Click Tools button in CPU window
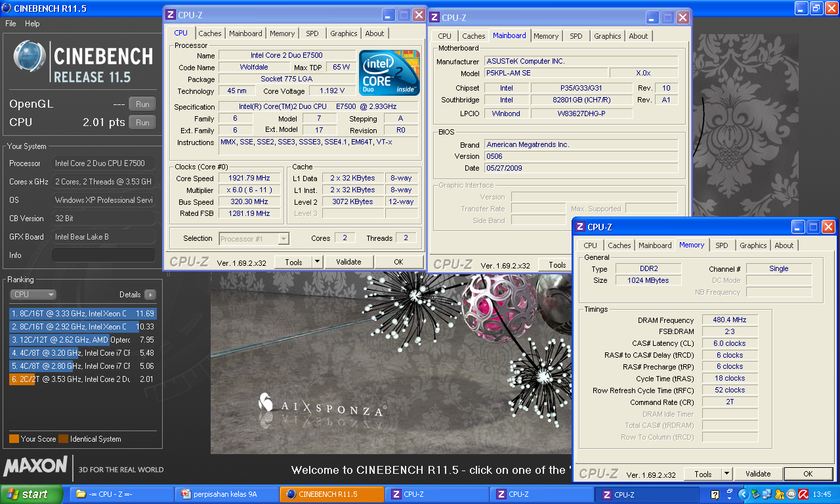The width and height of the screenshot is (840, 504). click(x=293, y=261)
